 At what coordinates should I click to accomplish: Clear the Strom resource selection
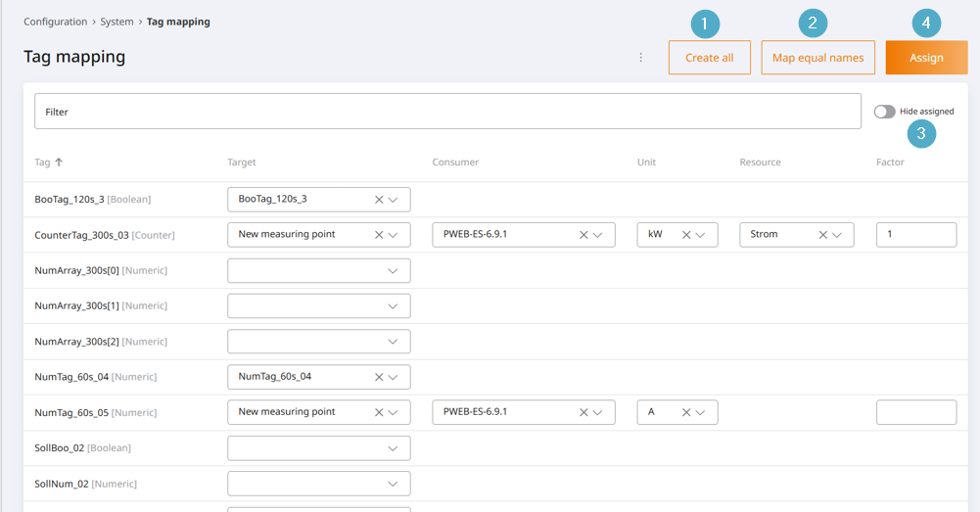(x=822, y=235)
